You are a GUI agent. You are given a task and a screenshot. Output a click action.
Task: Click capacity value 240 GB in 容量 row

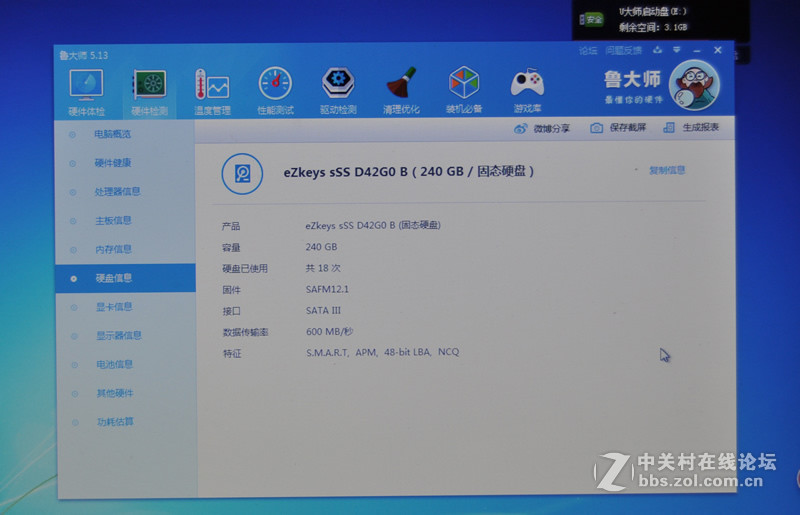321,247
